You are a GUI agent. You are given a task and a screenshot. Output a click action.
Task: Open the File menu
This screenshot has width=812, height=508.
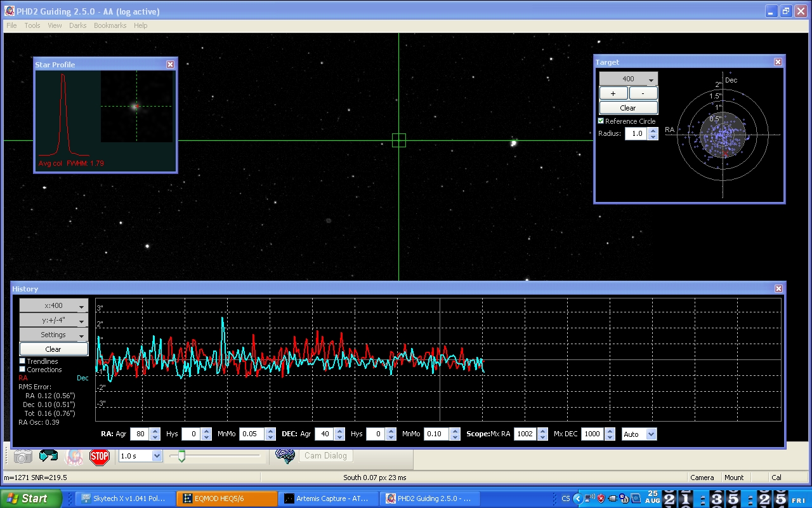[11, 25]
